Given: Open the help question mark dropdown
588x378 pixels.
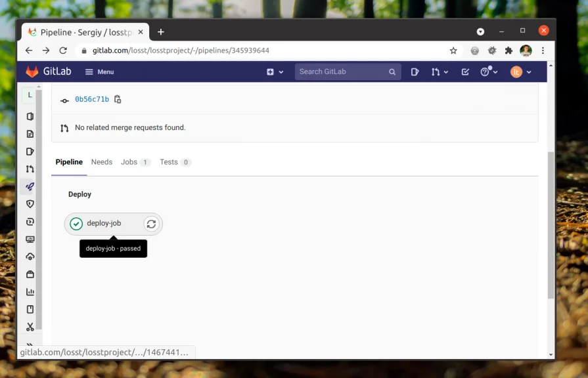Looking at the screenshot, I should [x=488, y=72].
